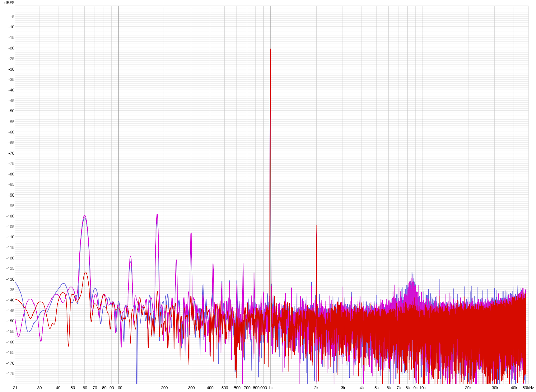
Task: Click the 21 frequency axis label
Action: pos(15,388)
